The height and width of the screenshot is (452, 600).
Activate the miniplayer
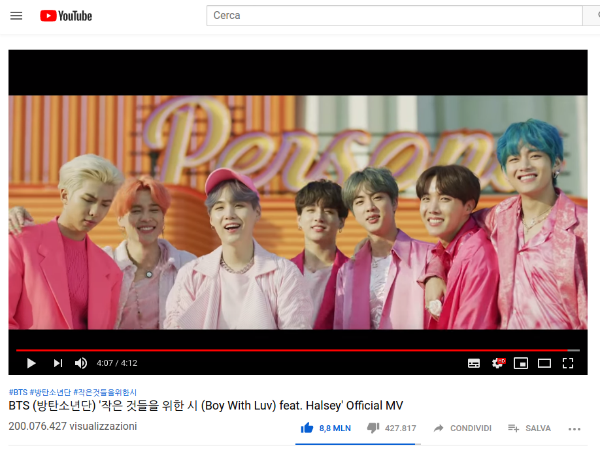pyautogui.click(x=521, y=363)
